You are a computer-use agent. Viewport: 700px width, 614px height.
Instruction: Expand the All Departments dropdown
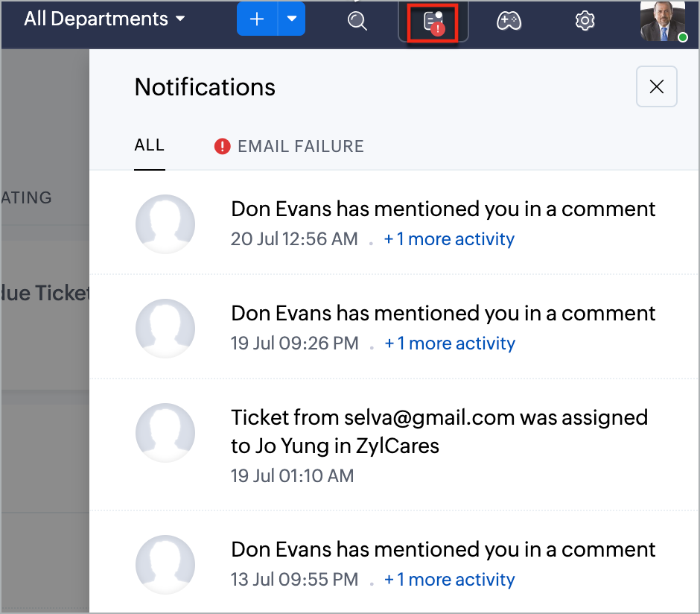point(104,19)
